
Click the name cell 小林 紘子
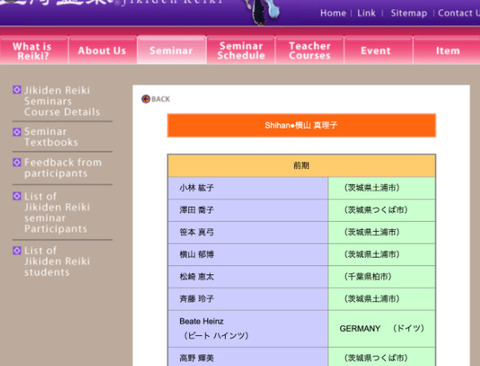(248, 188)
